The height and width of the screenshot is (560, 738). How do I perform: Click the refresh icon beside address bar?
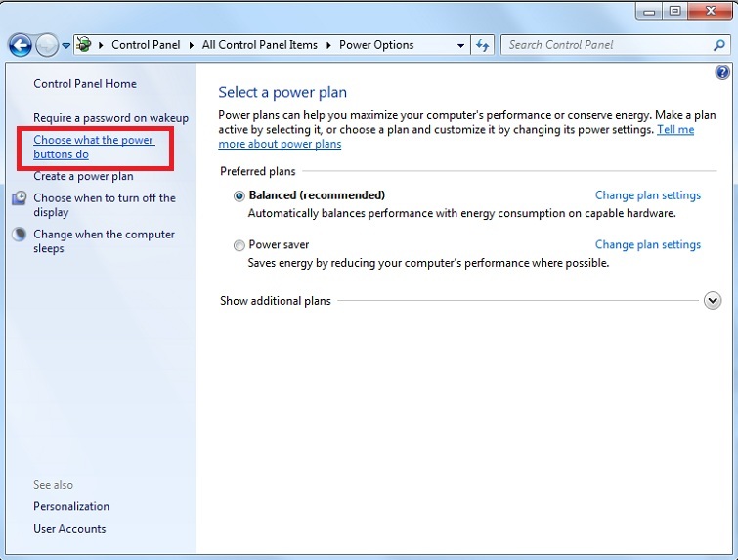(x=482, y=45)
